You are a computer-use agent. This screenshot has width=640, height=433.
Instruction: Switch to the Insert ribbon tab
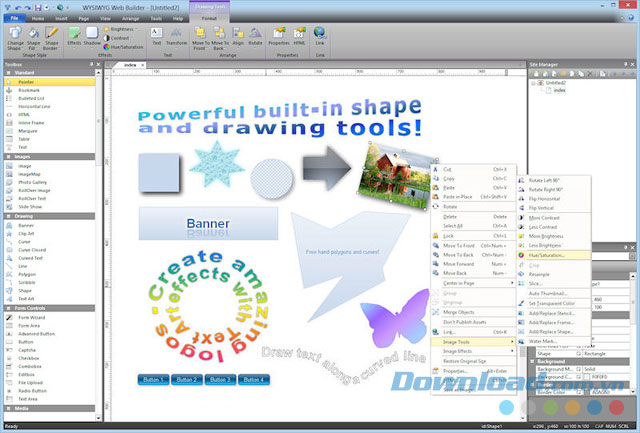coord(61,19)
